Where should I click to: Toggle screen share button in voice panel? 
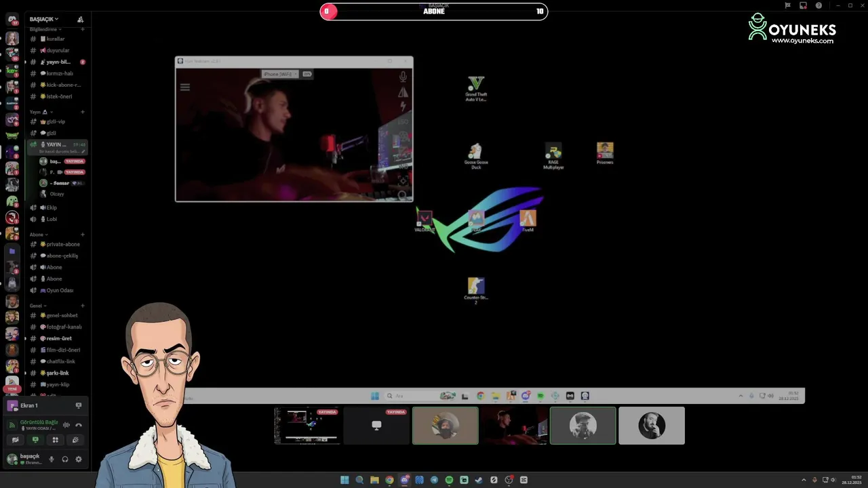(x=35, y=440)
